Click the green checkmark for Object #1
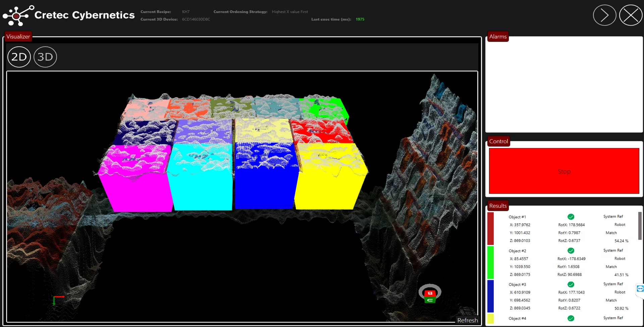 click(571, 217)
